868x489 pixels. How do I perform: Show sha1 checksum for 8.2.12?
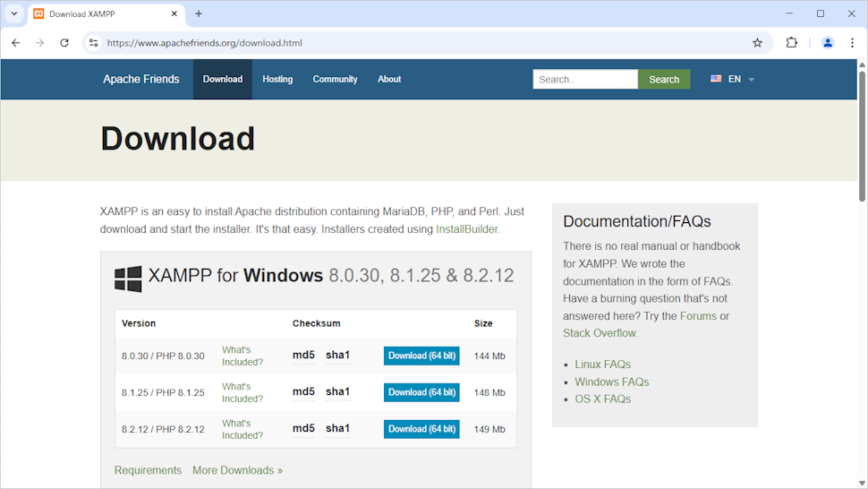click(x=337, y=428)
